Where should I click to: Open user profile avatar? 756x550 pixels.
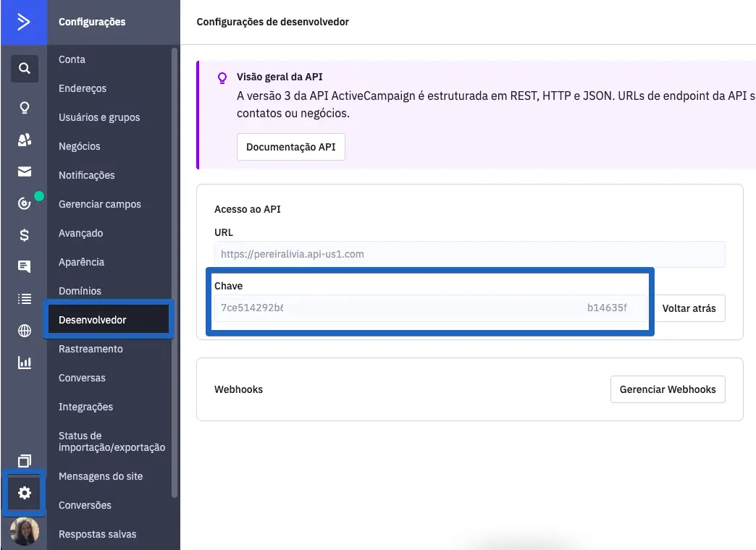coord(24,532)
